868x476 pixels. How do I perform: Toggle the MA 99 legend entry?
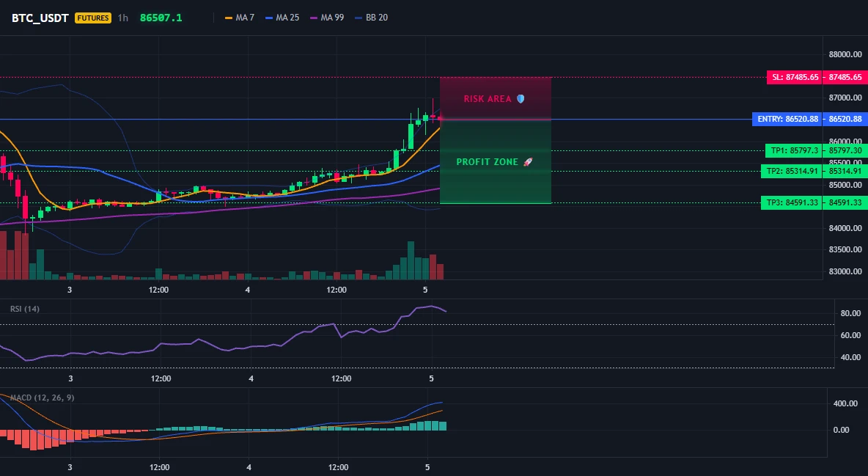327,18
